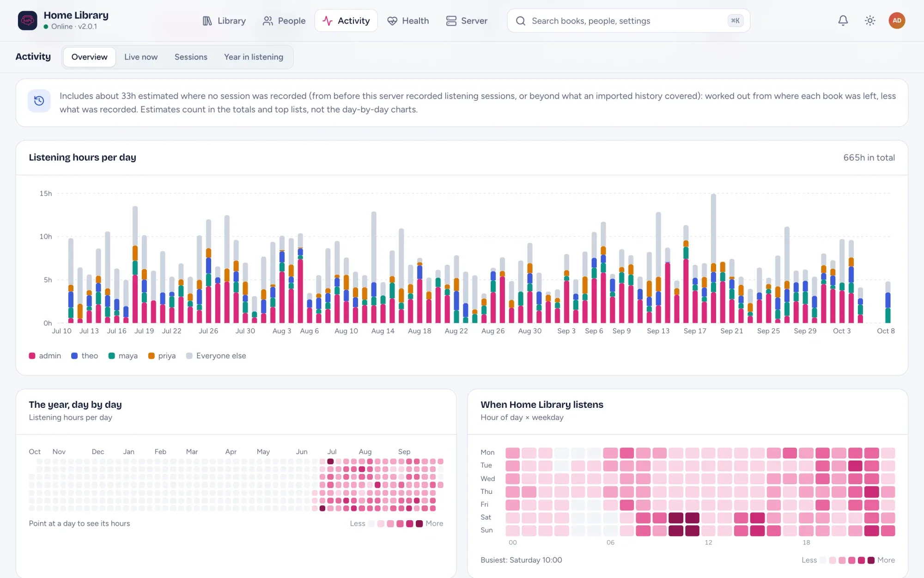
Task: Click the priya legend color swatch
Action: click(x=151, y=356)
